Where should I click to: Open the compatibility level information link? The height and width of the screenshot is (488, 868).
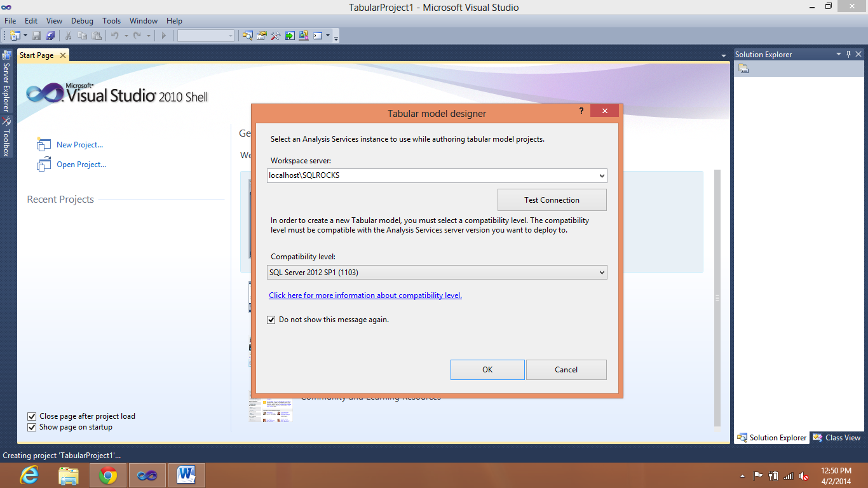click(365, 295)
